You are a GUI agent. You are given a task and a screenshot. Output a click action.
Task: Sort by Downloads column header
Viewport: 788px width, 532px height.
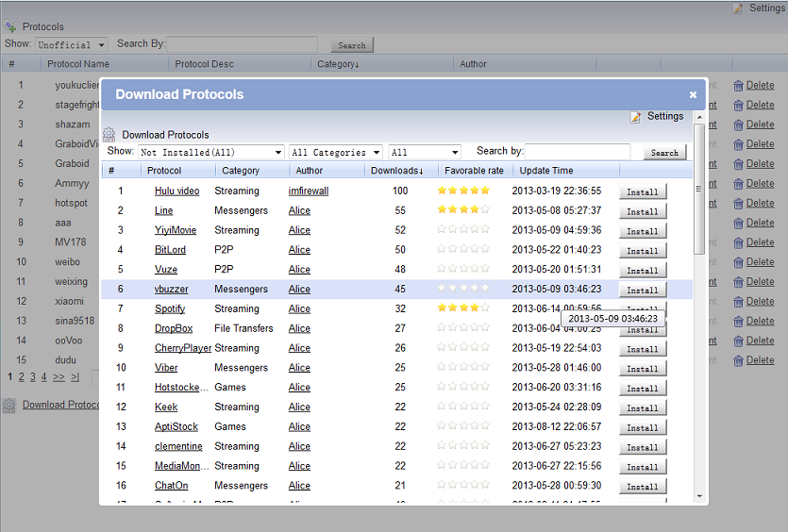397,171
